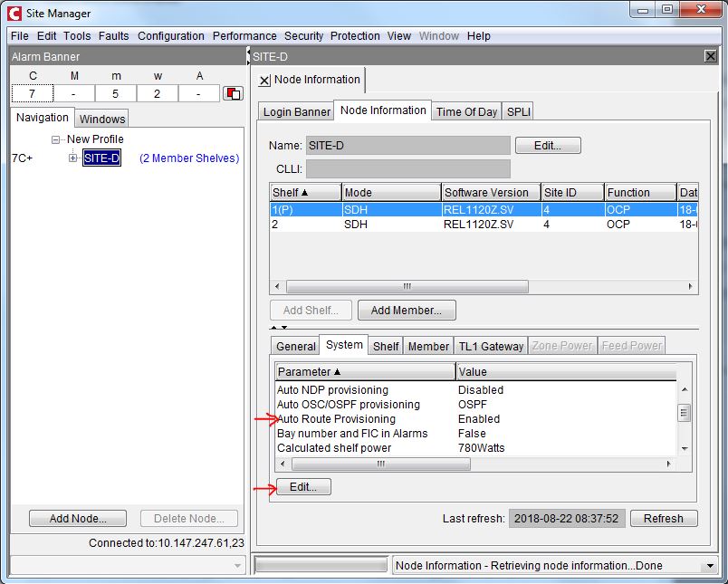
Task: Click the Add Node button
Action: [78, 519]
